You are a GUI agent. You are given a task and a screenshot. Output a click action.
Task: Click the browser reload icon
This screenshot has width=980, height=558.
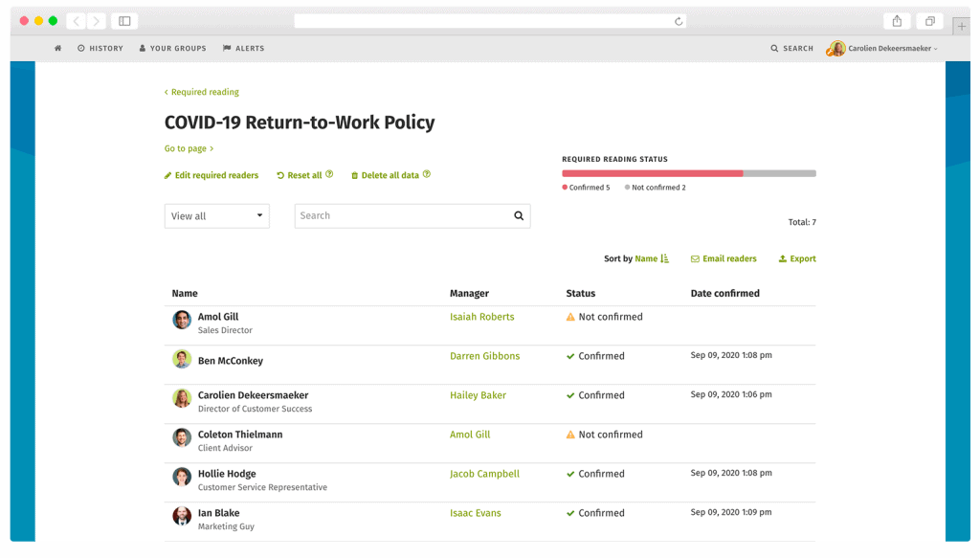click(x=679, y=21)
